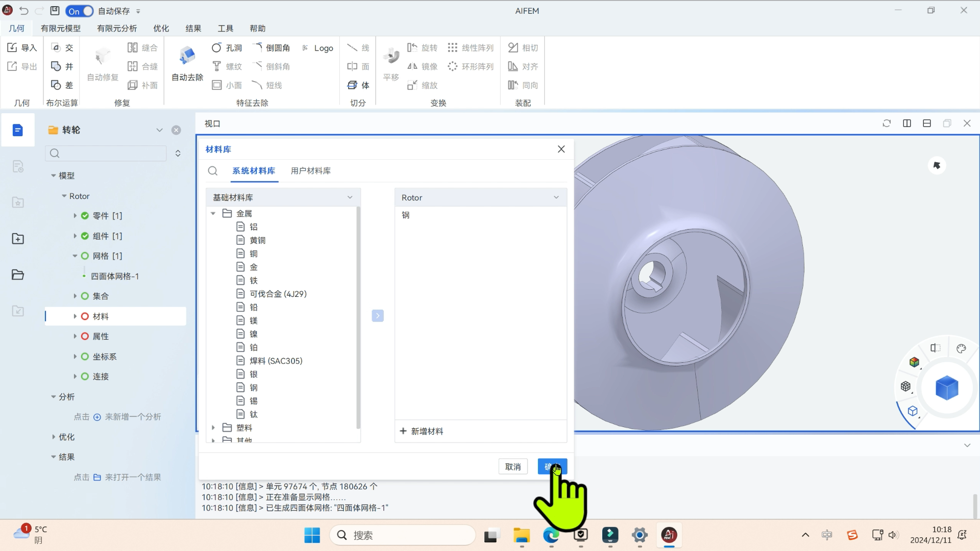The height and width of the screenshot is (551, 980).
Task: Select the 孔洞 hole removal tool
Action: pos(216,47)
